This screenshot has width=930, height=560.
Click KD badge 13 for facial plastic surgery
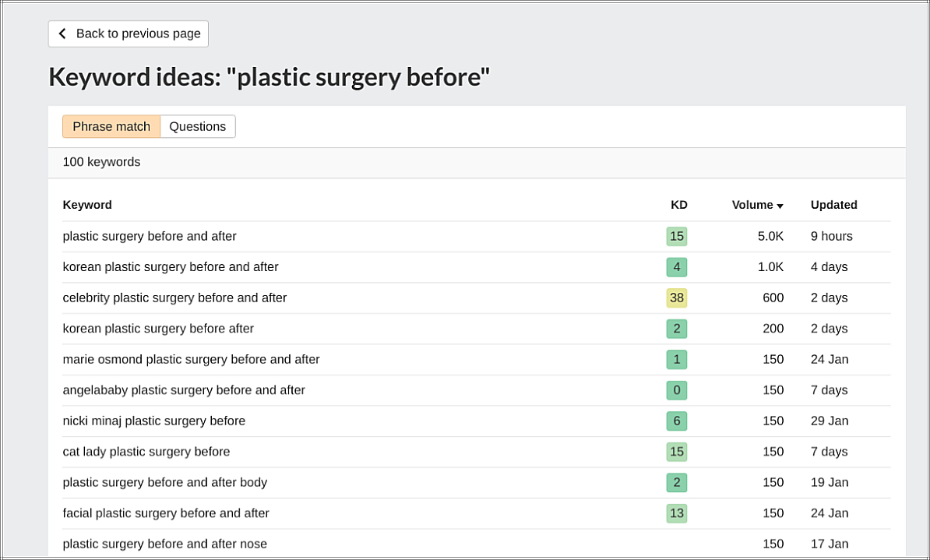pyautogui.click(x=676, y=513)
